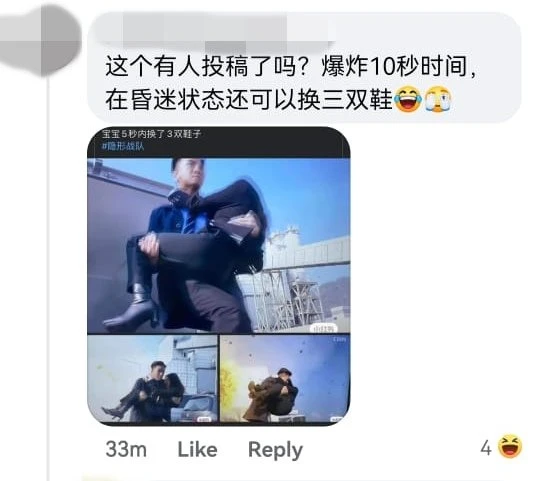Click the loudly crying emoji in comment

pos(437,99)
